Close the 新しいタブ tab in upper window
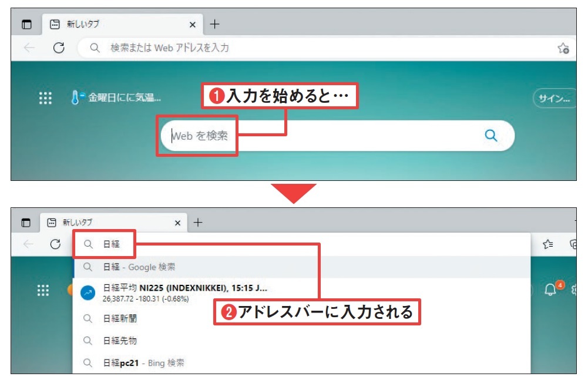The image size is (588, 380). coord(192,25)
